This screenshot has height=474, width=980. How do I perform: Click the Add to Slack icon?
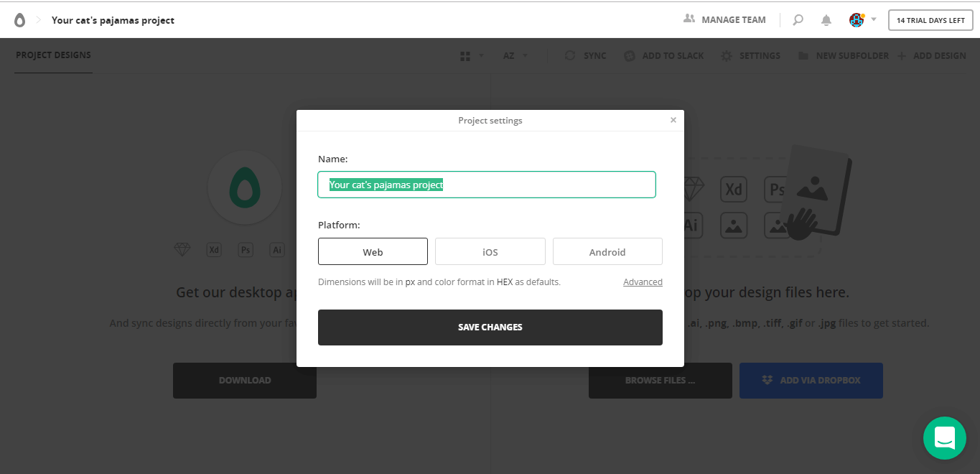(x=630, y=55)
